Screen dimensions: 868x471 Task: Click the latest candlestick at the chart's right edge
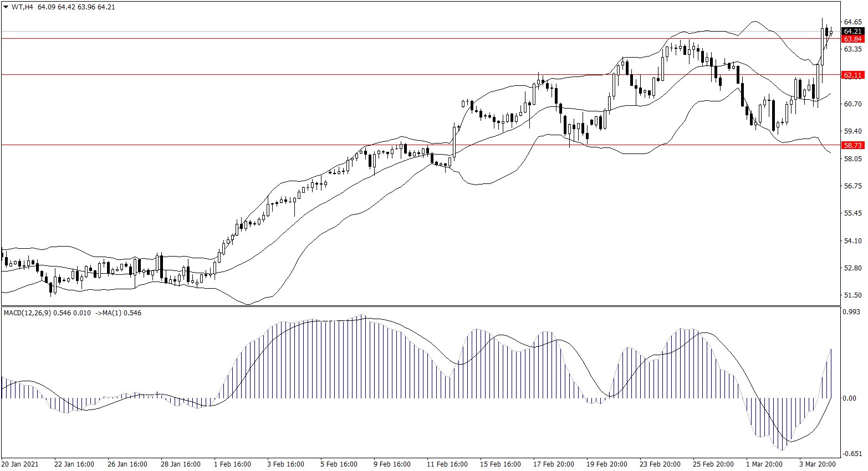click(x=831, y=33)
